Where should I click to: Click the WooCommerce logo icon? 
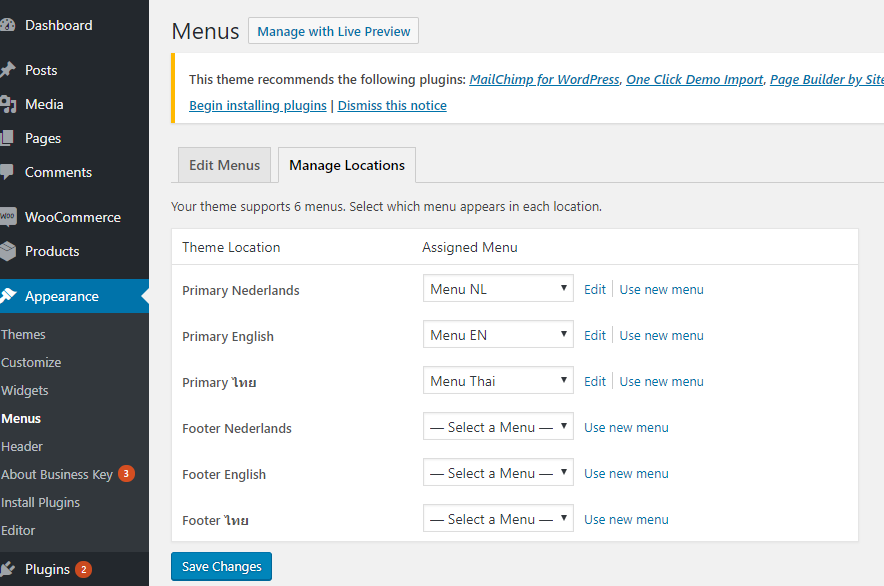pos(7,217)
